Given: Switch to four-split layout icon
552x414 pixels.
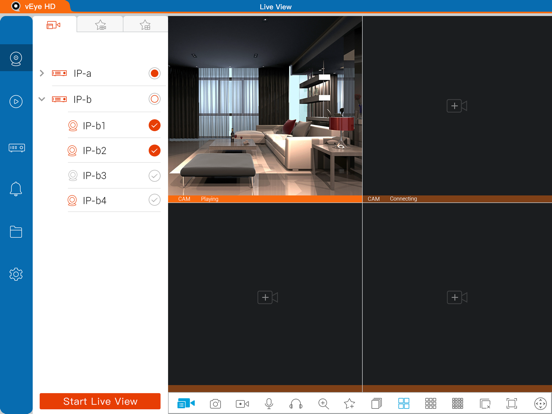Looking at the screenshot, I should (403, 403).
